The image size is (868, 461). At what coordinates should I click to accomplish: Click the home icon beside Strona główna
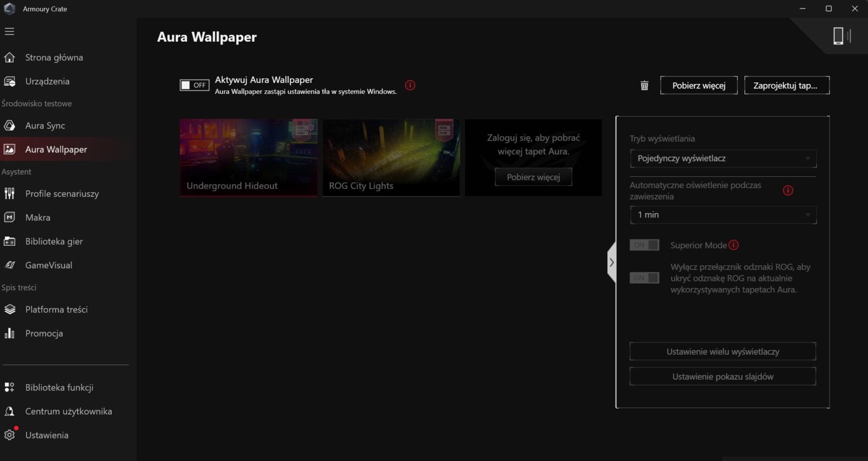(9, 57)
